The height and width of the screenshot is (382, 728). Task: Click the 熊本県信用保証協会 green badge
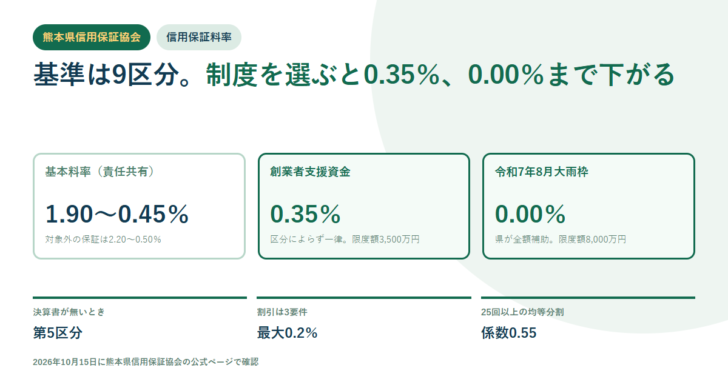pos(91,37)
